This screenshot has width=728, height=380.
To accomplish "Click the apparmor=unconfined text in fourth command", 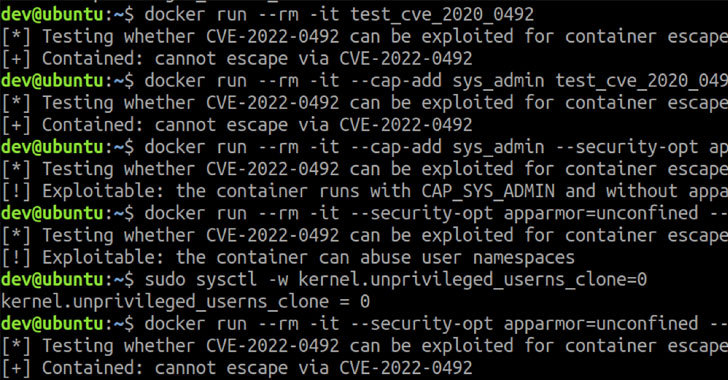I will pos(601,214).
